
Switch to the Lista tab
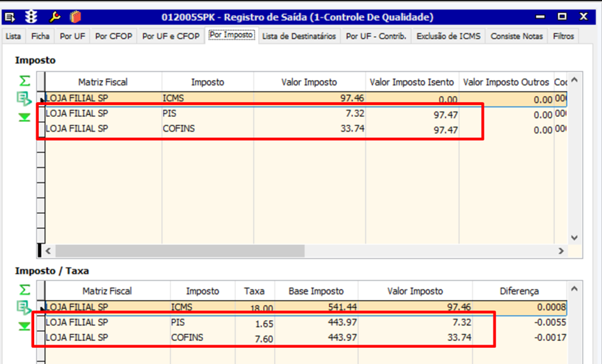tap(13, 36)
